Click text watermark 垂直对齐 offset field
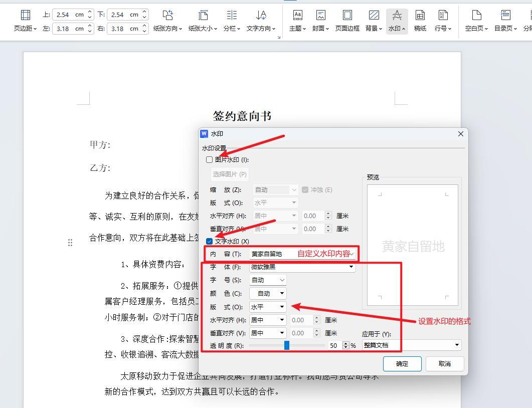This screenshot has width=532, height=408. point(302,333)
